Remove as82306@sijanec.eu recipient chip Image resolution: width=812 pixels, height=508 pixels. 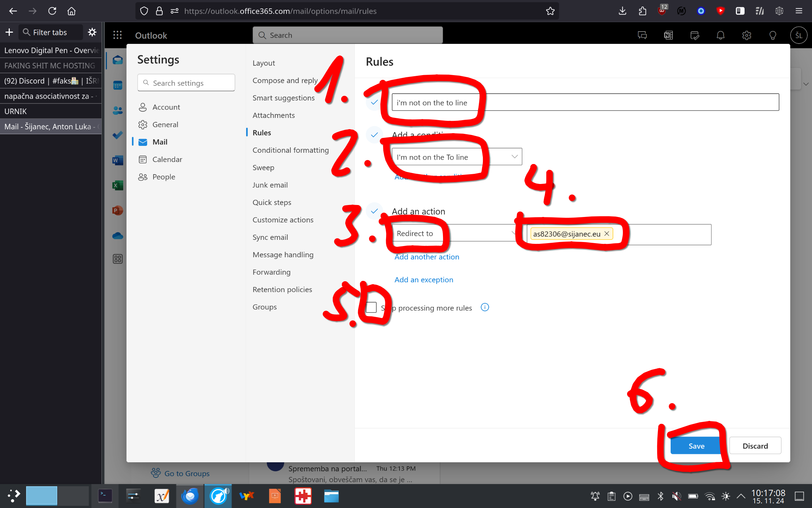(x=607, y=234)
